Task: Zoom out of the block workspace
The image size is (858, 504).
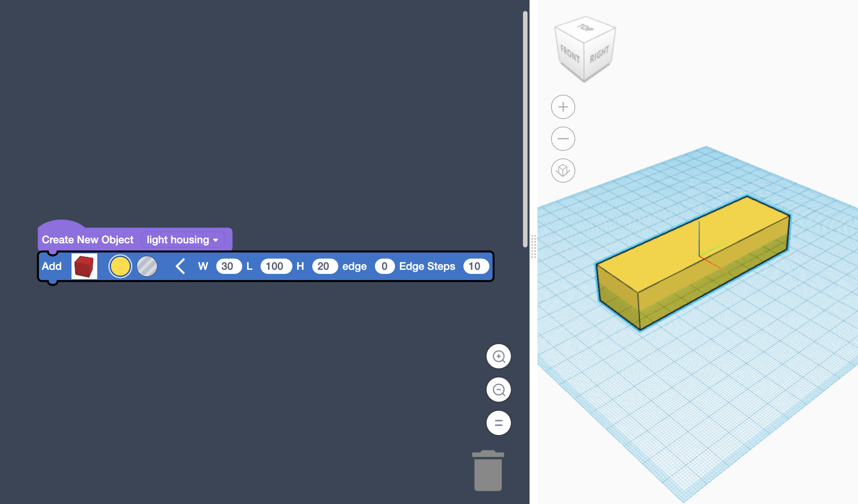Action: click(x=498, y=389)
